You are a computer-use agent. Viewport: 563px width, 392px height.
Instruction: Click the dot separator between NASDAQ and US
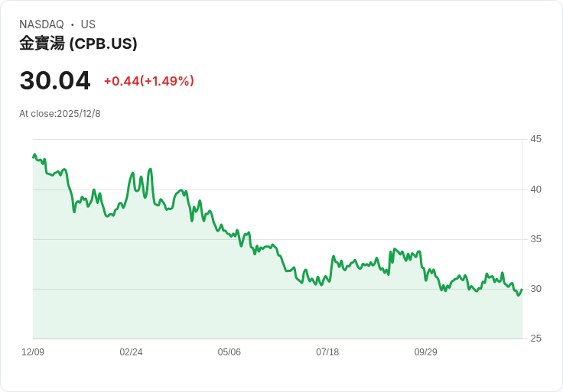pyautogui.click(x=72, y=24)
